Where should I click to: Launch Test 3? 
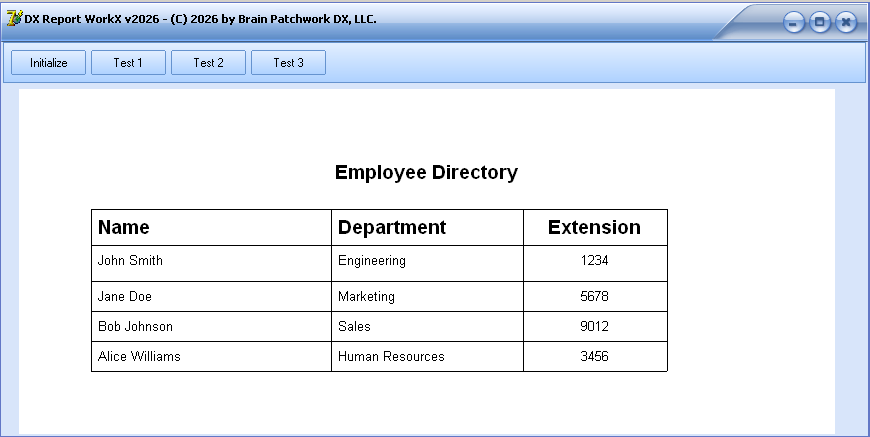point(288,63)
